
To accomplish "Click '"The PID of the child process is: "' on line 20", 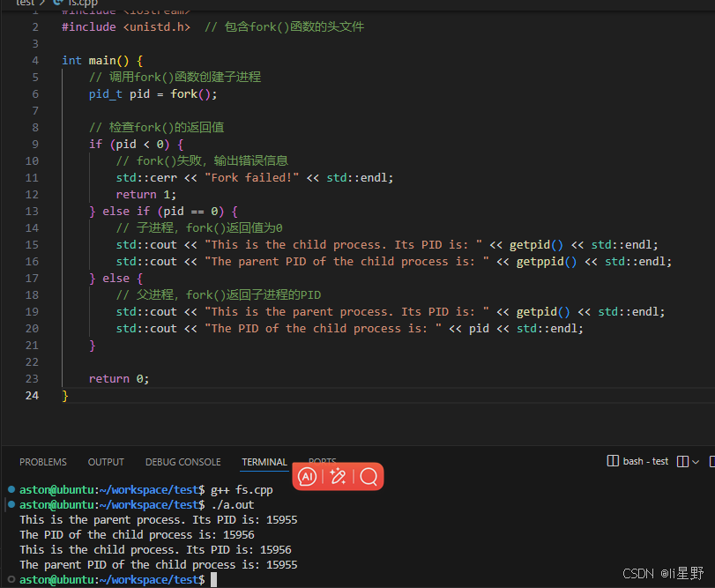I will click(323, 329).
